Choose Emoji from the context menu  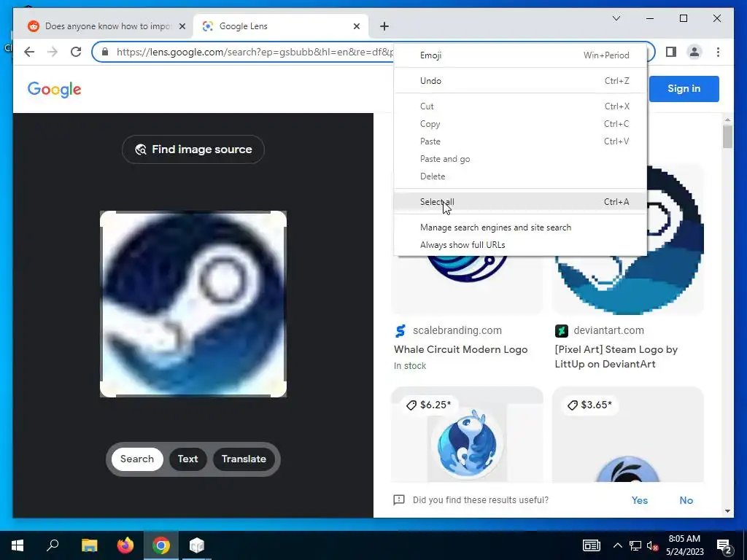tap(520, 55)
